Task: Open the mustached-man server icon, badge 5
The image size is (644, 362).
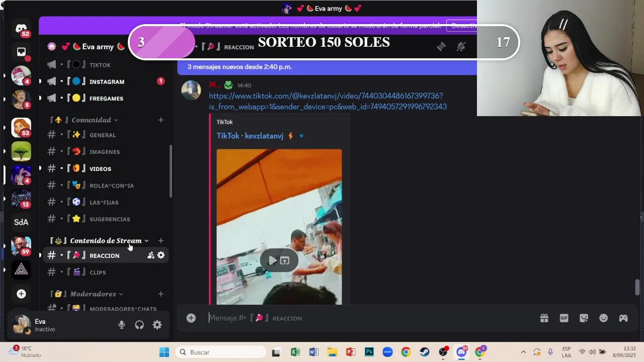Action: coord(21,100)
